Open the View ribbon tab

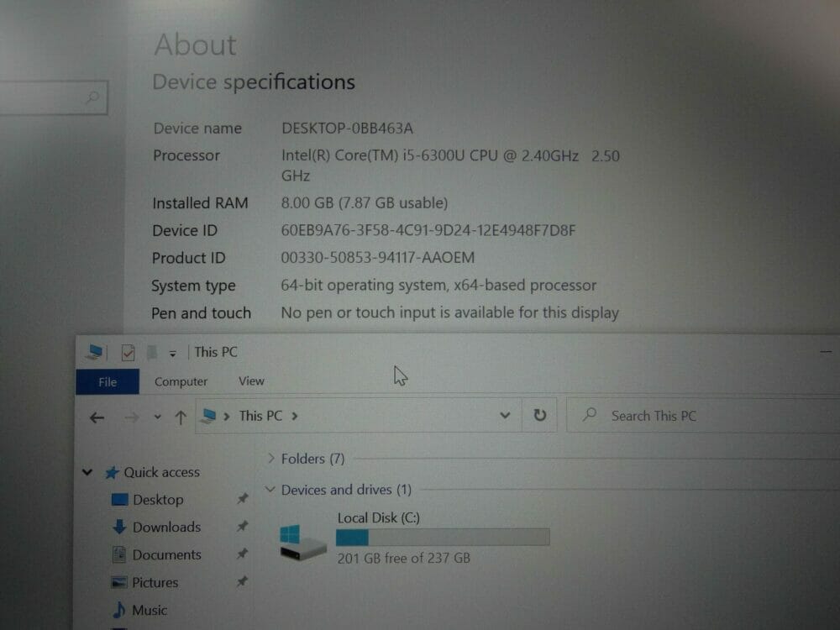click(x=251, y=381)
